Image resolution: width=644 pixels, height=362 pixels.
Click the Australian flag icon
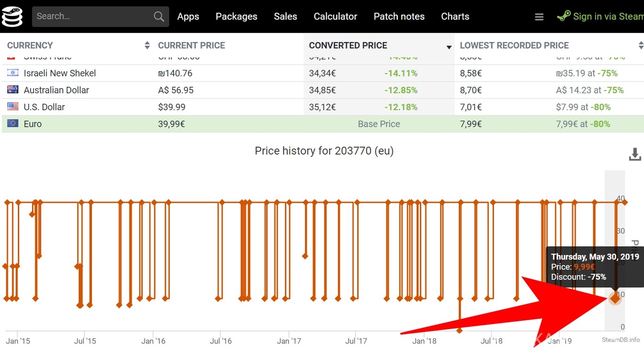13,90
